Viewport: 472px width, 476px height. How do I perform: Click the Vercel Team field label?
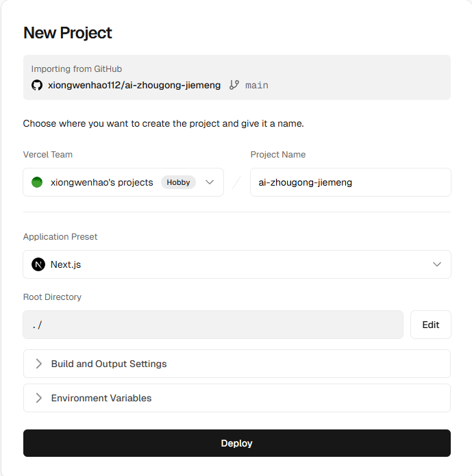48,155
